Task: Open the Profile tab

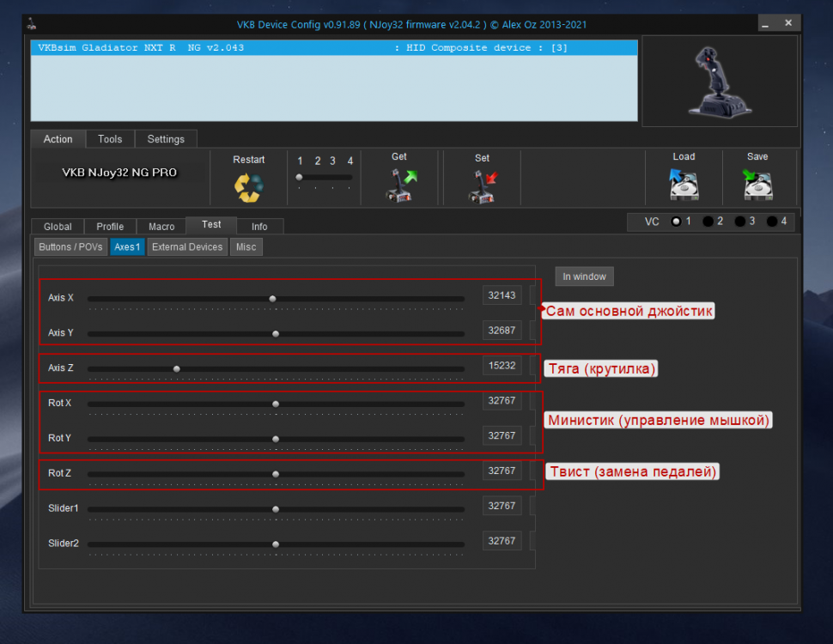Action: click(110, 227)
